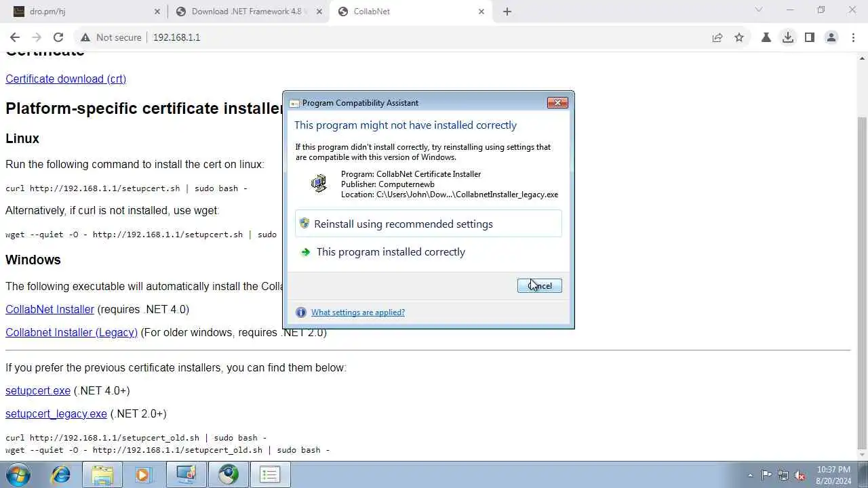The image size is (868, 488).
Task: Click the network tray icon
Action: pos(783,475)
